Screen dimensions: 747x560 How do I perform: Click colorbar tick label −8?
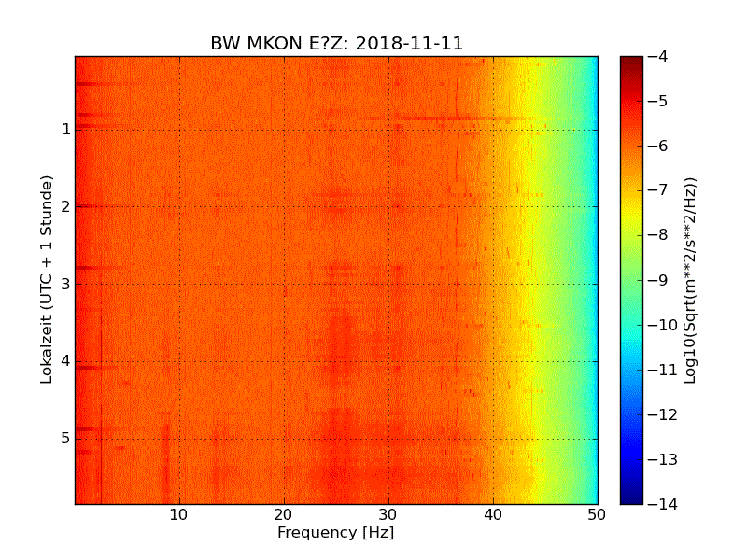(x=658, y=235)
